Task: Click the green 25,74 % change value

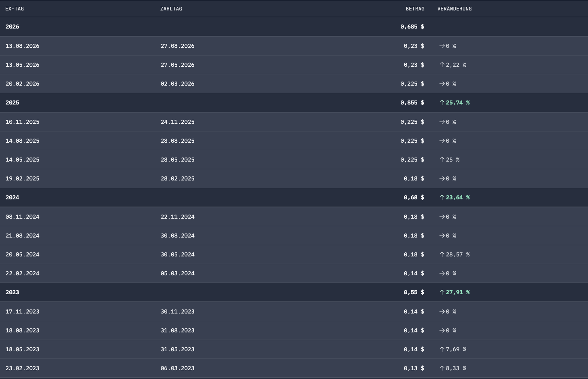Action: click(x=458, y=102)
